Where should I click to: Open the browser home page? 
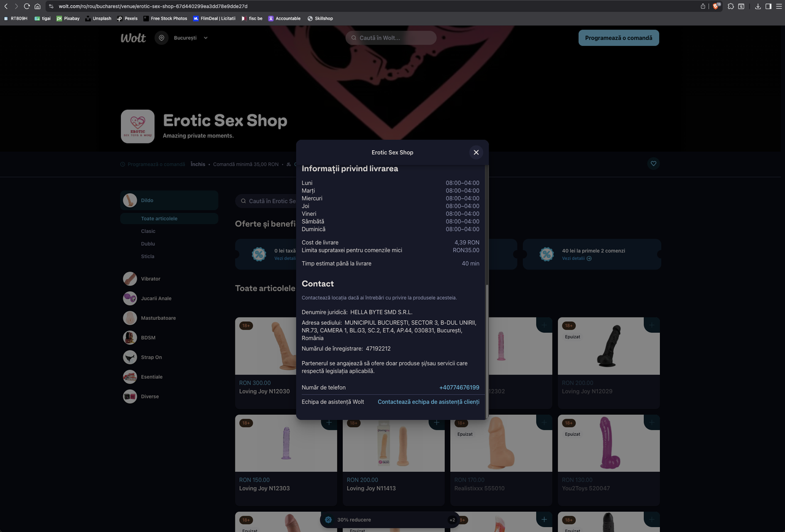click(37, 6)
